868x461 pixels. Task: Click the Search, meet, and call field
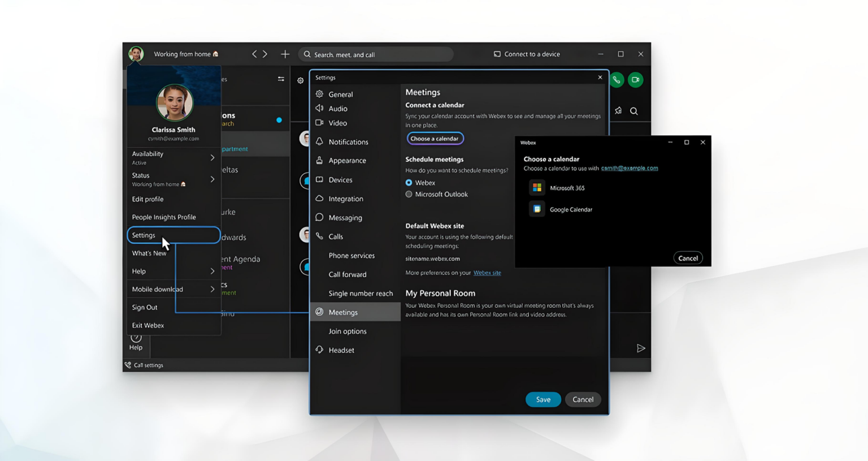[x=376, y=54]
